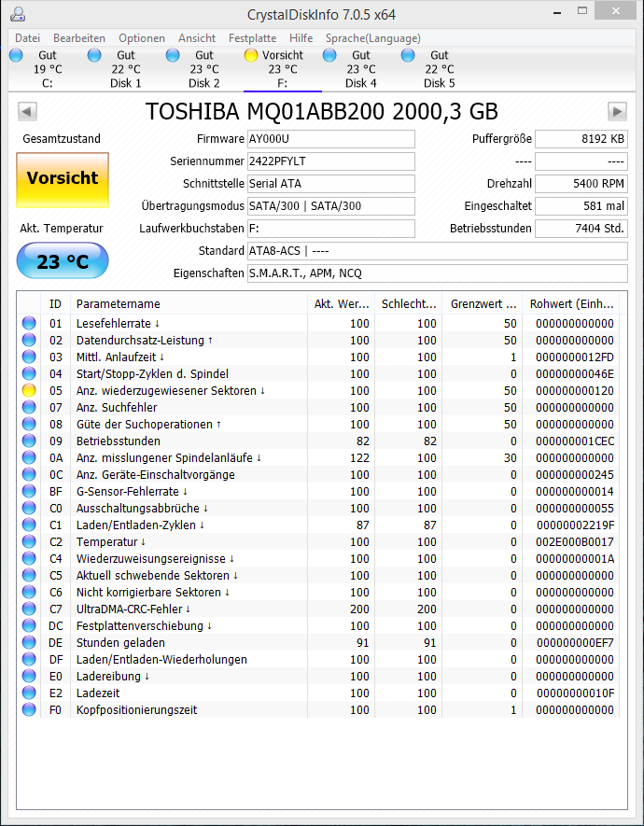Open the Sprache(Language) menu
This screenshot has width=644, height=826.
point(372,38)
